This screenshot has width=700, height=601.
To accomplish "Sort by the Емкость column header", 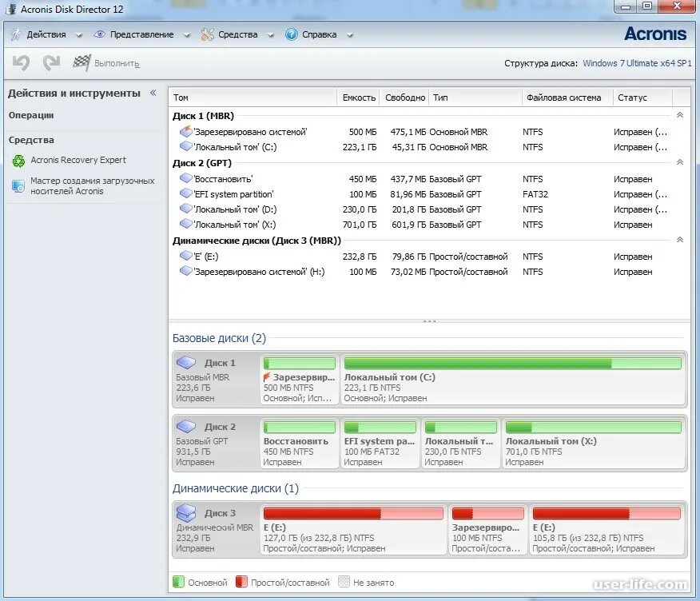I will [x=359, y=98].
